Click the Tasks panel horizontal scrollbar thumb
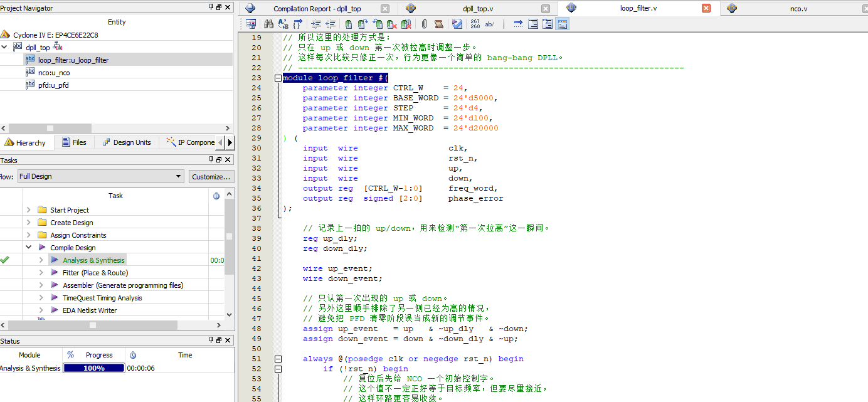The height and width of the screenshot is (402, 868). tap(93, 325)
